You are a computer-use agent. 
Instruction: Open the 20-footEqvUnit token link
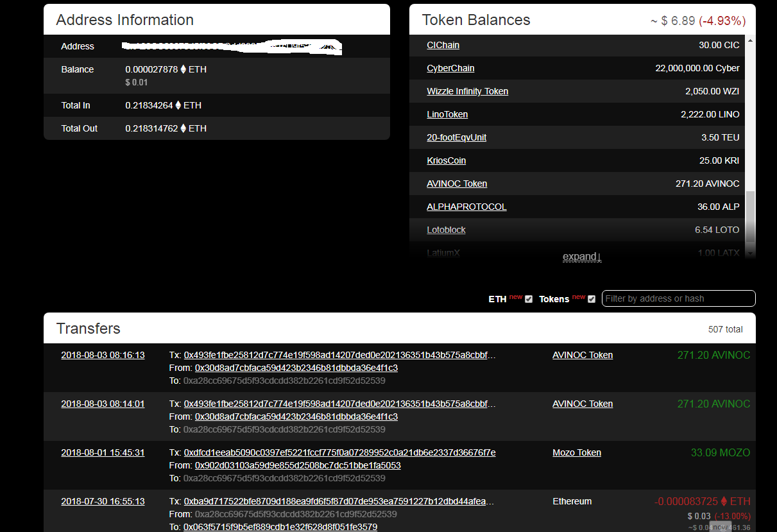pyautogui.click(x=456, y=137)
